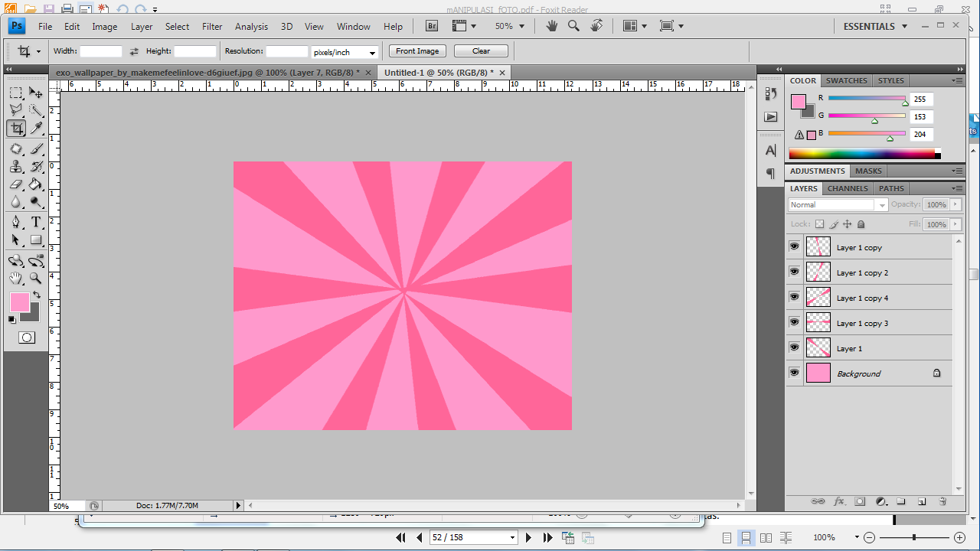Open the blend mode Normal dropdown
980x551 pixels.
838,205
